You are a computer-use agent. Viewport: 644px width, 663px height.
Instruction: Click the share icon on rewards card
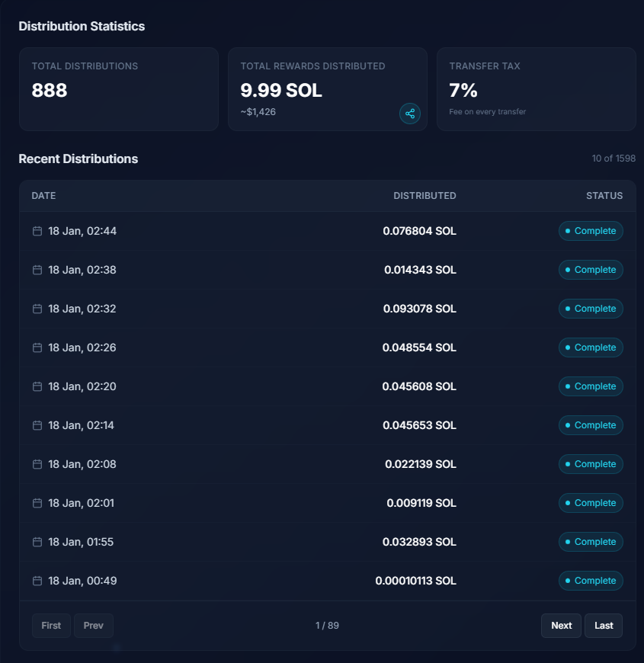tap(410, 114)
